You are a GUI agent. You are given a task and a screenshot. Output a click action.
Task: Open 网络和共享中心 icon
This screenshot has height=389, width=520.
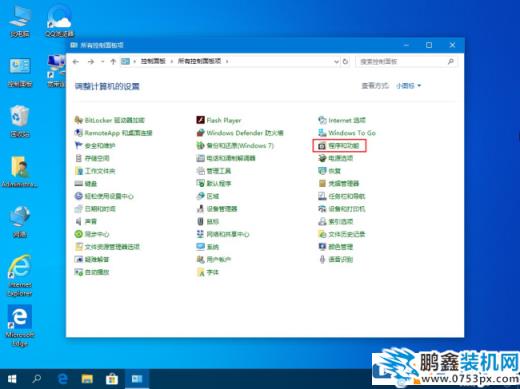[x=200, y=234]
